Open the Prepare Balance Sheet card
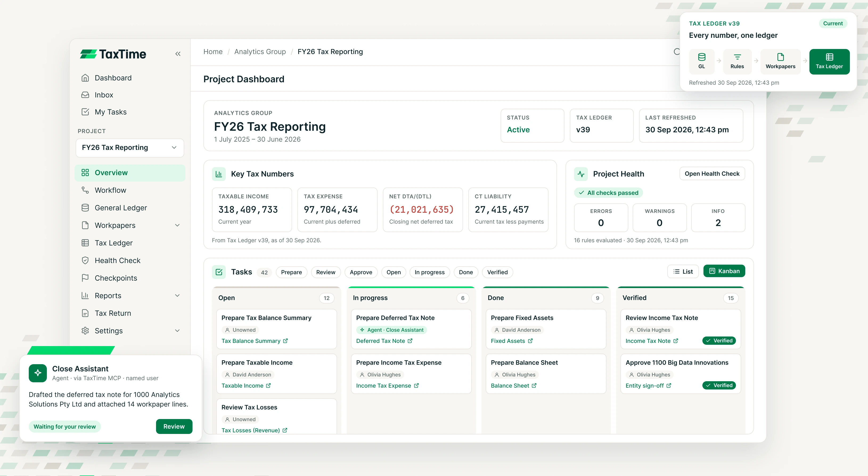 tap(546, 374)
